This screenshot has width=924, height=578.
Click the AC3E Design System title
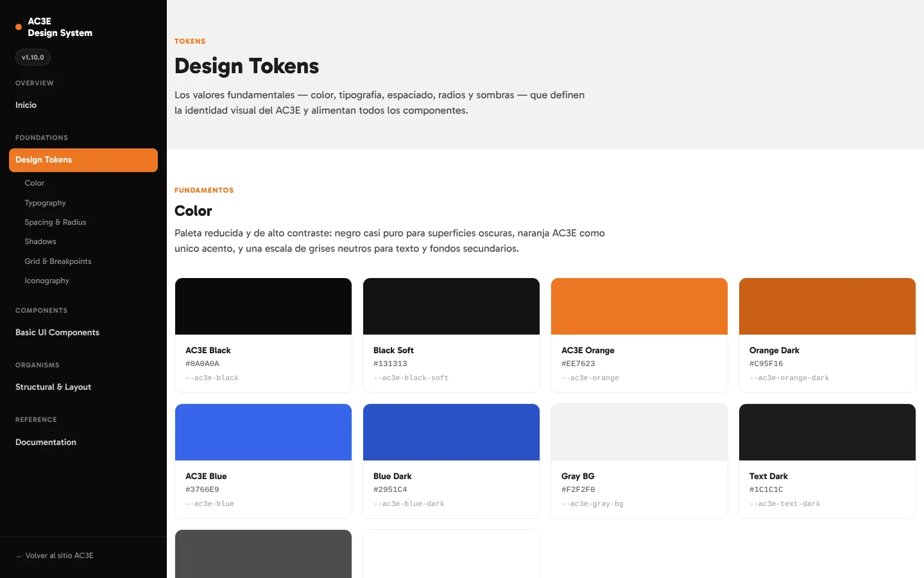[60, 27]
